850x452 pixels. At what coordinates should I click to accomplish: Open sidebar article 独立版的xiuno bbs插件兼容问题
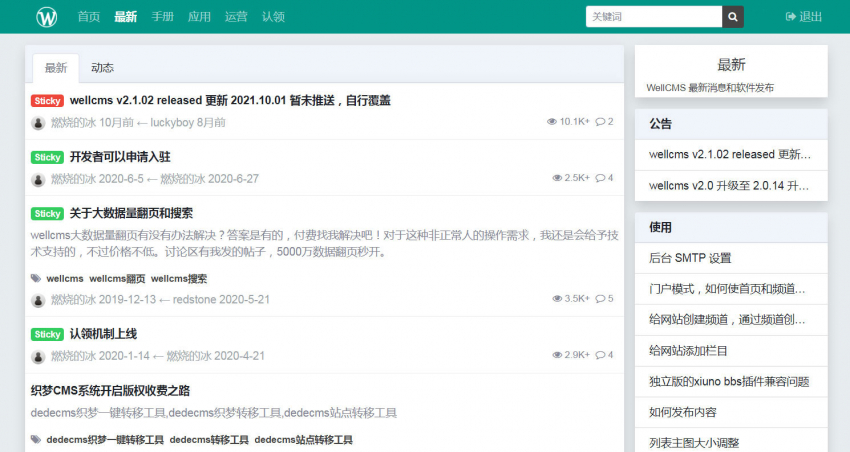731,382
